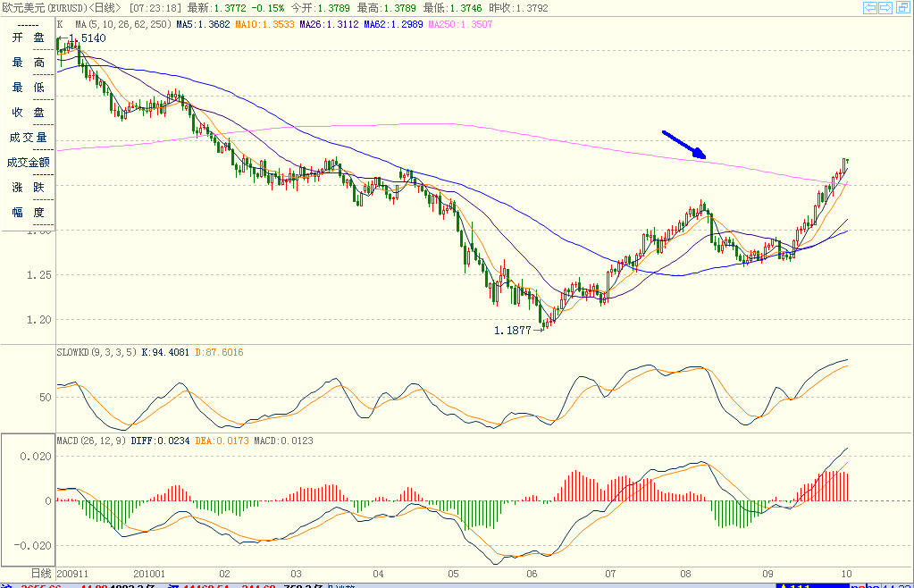Click month 09 on the date axis

point(767,574)
